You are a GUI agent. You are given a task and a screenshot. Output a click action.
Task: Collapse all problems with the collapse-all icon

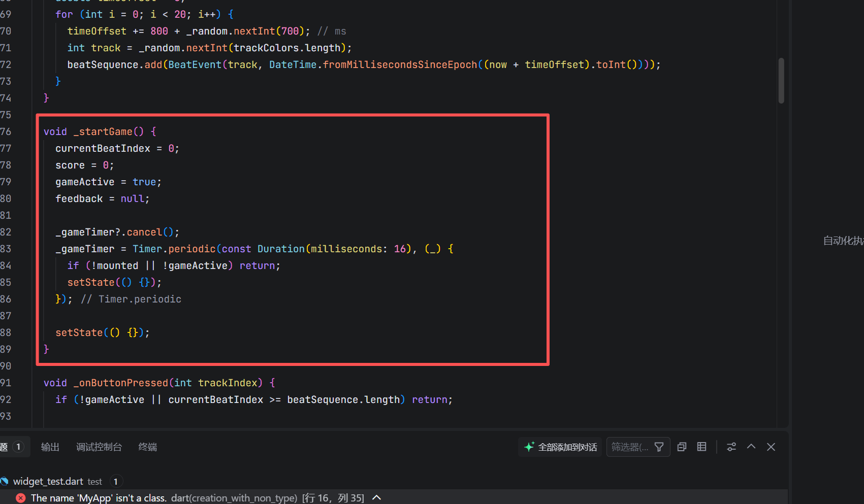pyautogui.click(x=682, y=447)
